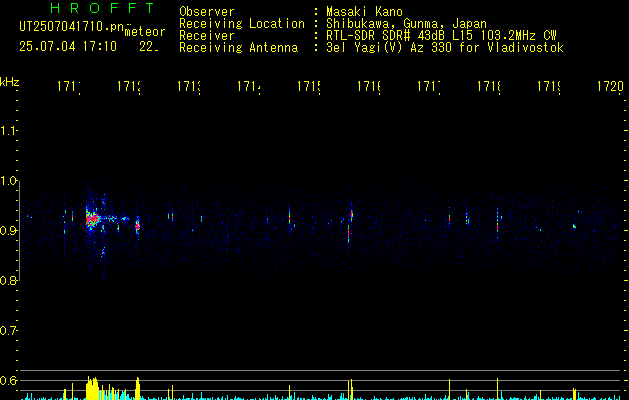
Task: Click the 1719 time axis label
Action: click(x=549, y=86)
